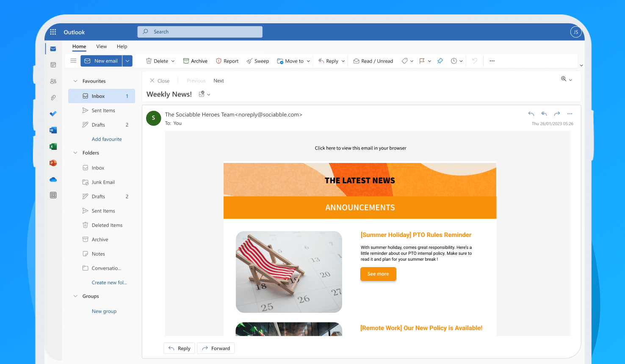Click New group link
The image size is (625, 364).
point(104,311)
